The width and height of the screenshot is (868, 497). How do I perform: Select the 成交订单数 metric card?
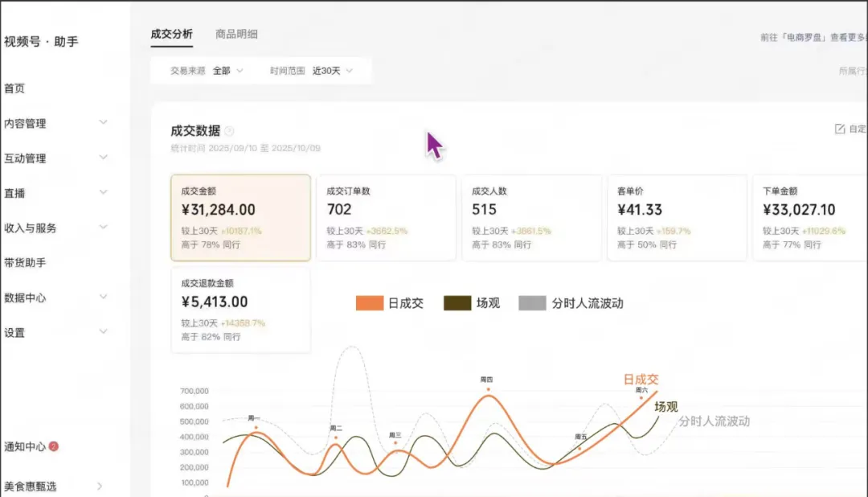coord(386,217)
